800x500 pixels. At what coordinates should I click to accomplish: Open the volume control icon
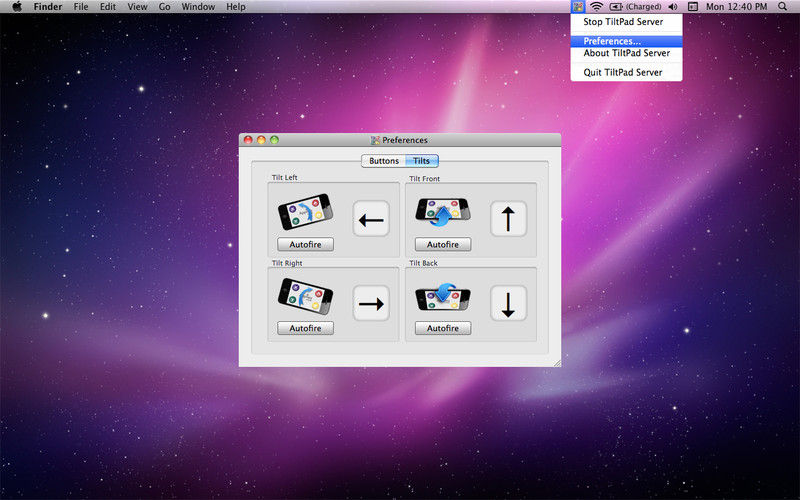point(673,7)
